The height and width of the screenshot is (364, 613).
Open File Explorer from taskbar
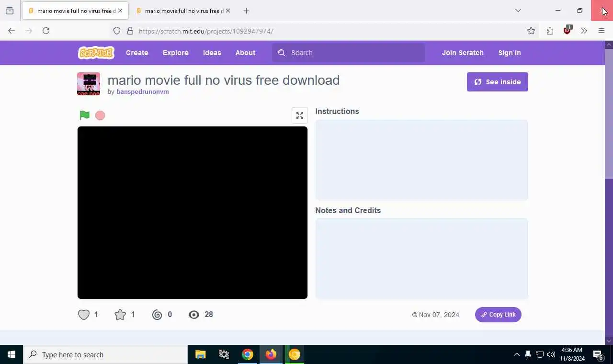click(x=201, y=354)
